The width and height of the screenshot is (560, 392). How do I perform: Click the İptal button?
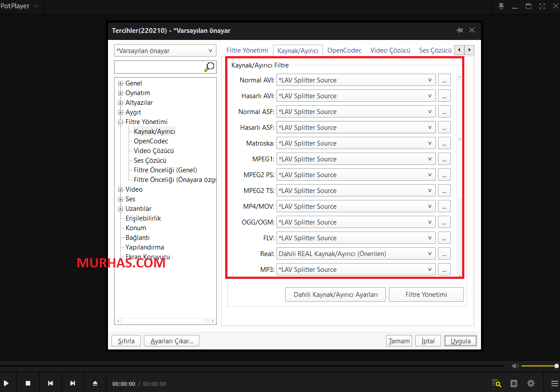tap(428, 341)
